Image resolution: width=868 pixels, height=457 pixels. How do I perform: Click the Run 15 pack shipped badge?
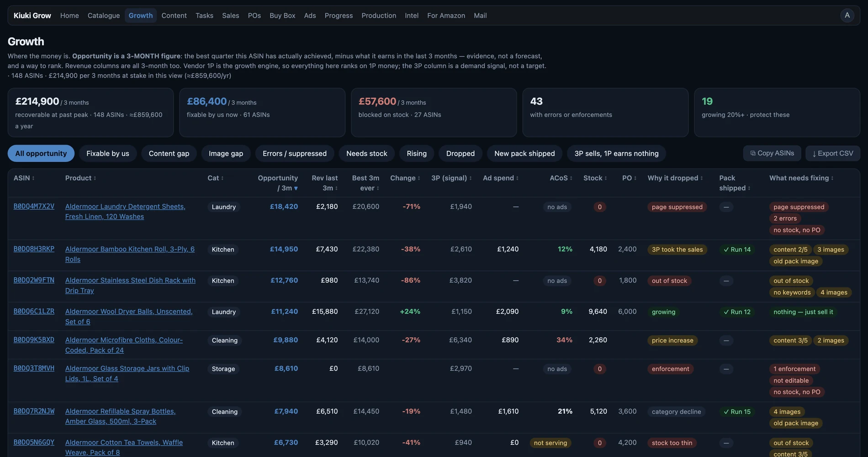point(737,412)
